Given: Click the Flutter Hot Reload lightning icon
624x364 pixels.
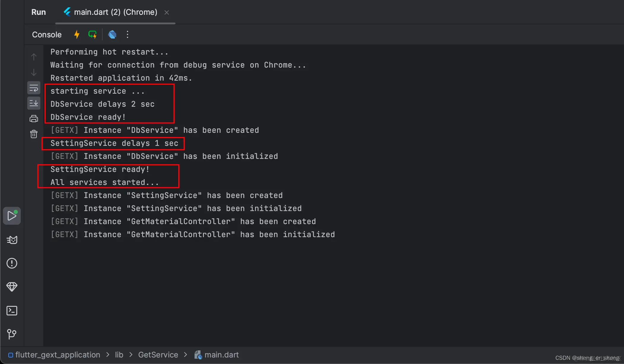Looking at the screenshot, I should point(77,34).
